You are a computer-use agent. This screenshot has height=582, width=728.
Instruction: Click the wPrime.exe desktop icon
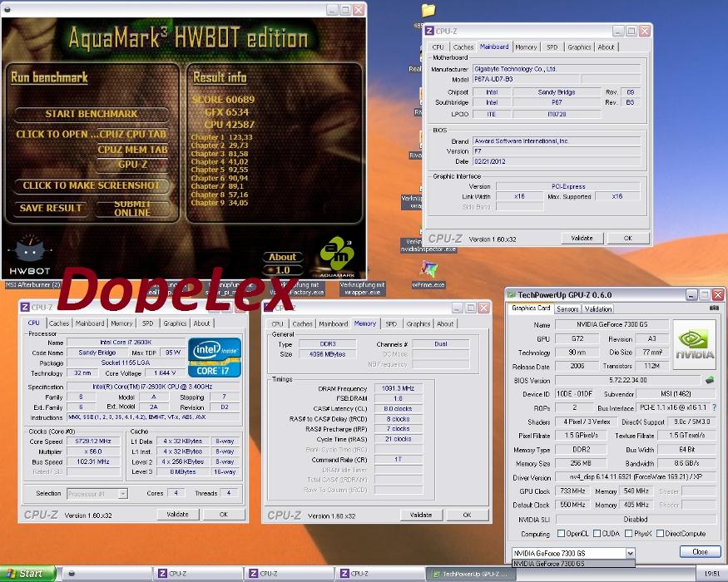click(428, 274)
